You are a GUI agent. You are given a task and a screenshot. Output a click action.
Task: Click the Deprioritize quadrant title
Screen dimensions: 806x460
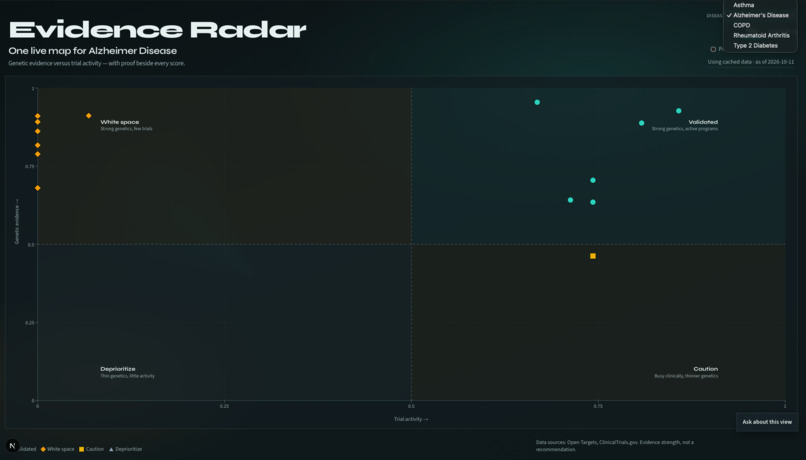pyautogui.click(x=118, y=369)
